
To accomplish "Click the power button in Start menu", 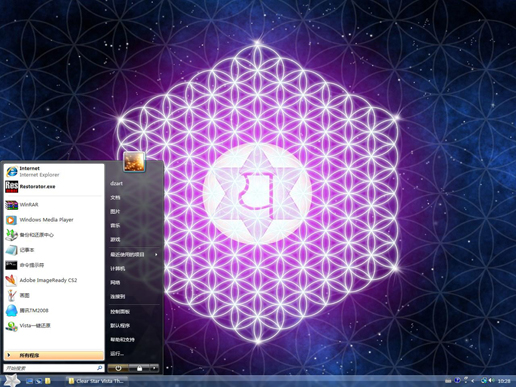I will tap(118, 368).
